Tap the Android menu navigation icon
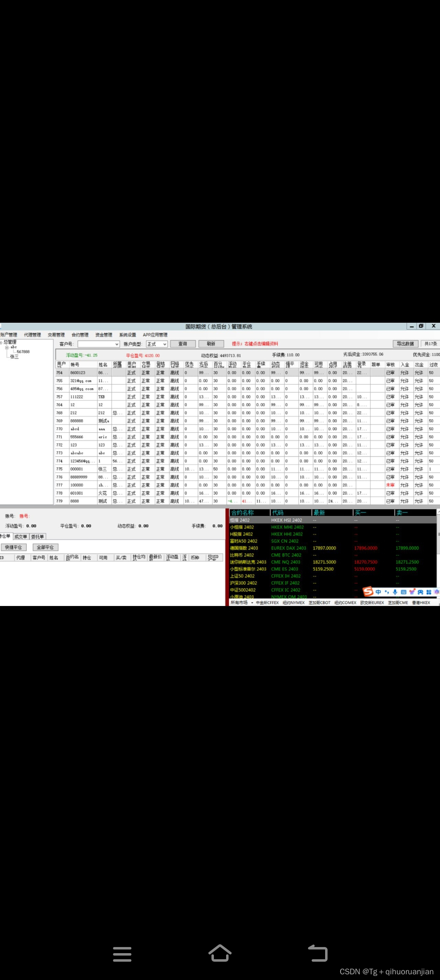Screen dimensions: 440x980 (122, 954)
